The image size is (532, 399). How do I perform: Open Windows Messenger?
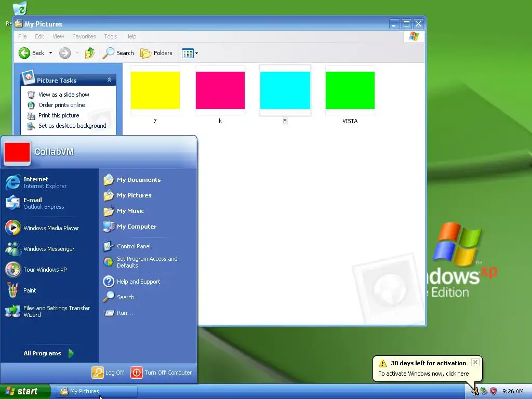coord(39,249)
